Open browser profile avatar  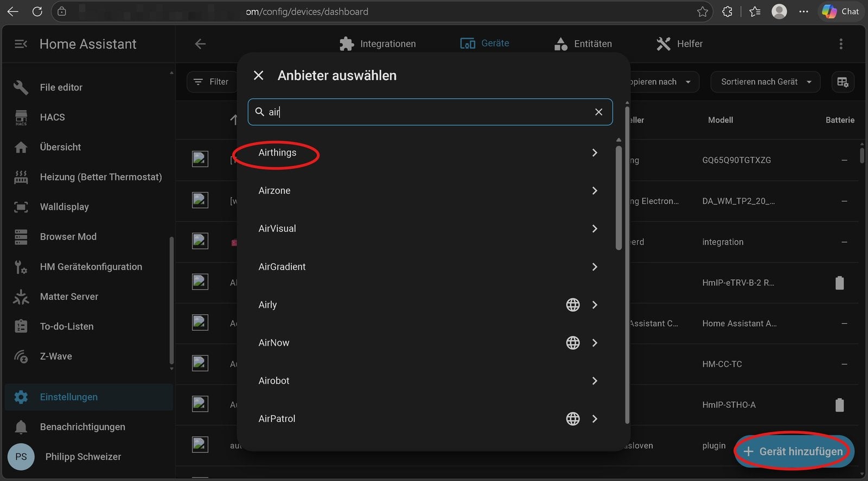pos(779,11)
